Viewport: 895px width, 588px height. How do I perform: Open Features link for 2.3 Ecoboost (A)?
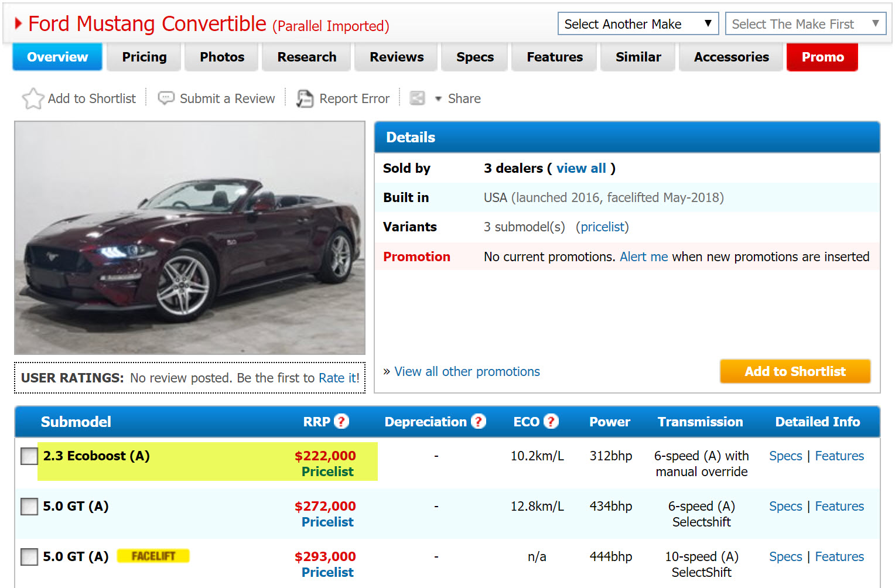[x=839, y=456]
